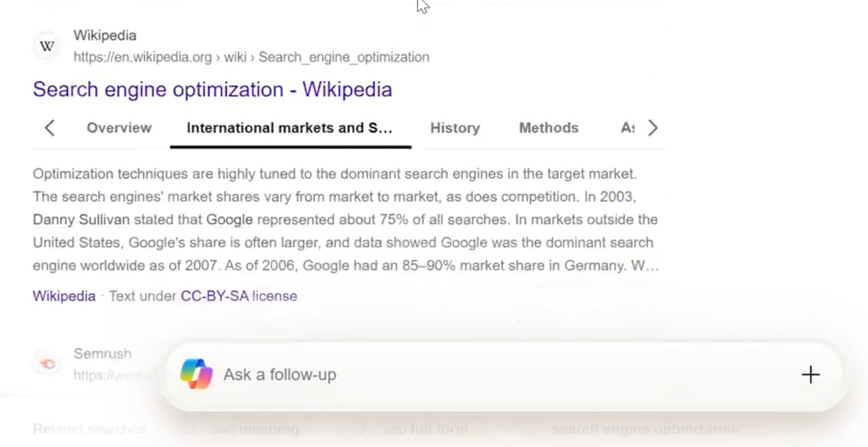This screenshot has width=868, height=447.
Task: Show more tabs with right chevron
Action: pyautogui.click(x=652, y=128)
